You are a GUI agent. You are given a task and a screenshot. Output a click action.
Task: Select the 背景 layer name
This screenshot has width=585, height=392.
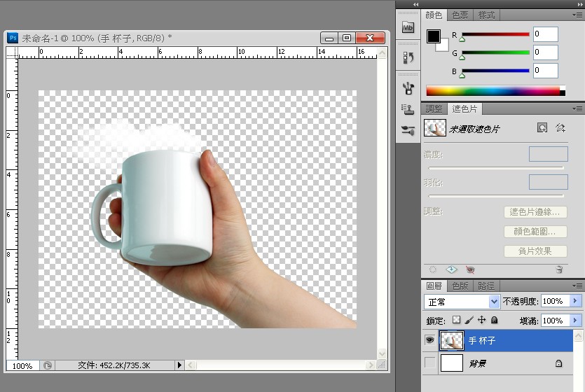click(478, 363)
